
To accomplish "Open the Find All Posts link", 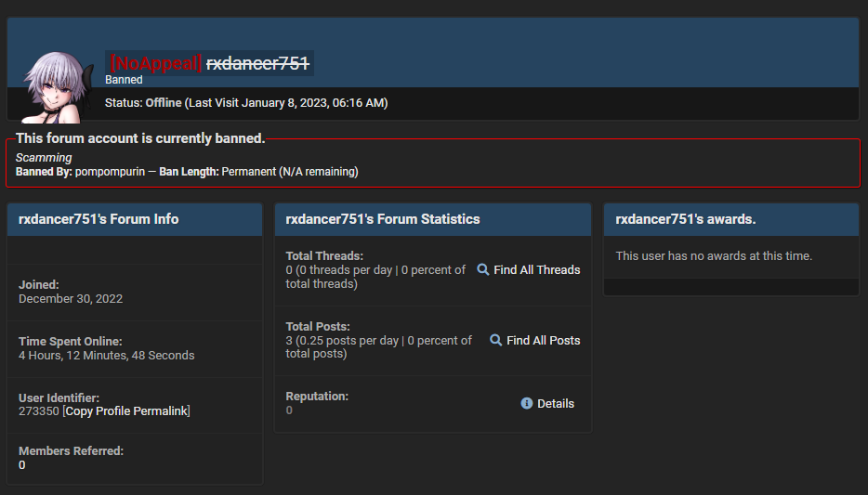I will 543,340.
